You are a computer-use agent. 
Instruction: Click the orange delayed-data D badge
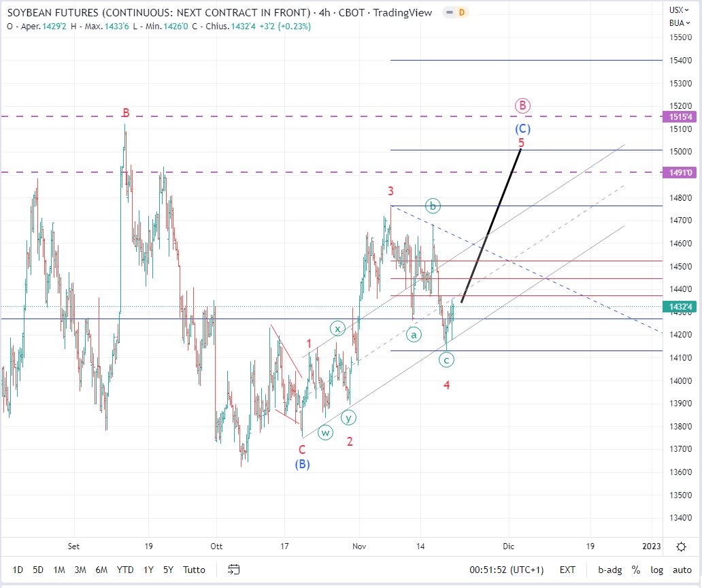pos(462,12)
